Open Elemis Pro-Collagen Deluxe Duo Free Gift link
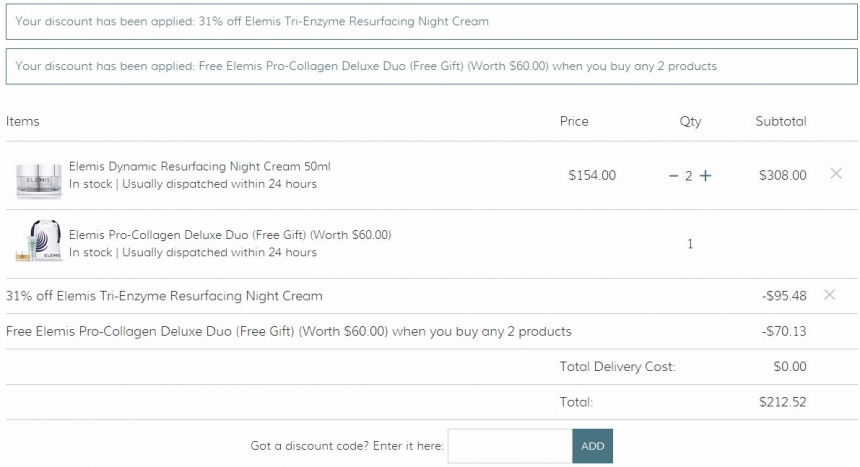 (230, 235)
